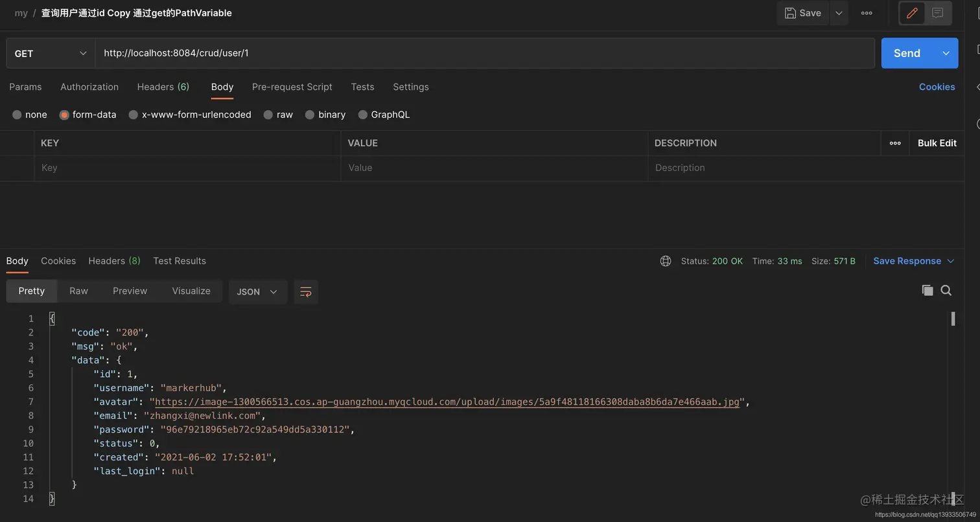980x522 pixels.
Task: Open the Pre-request Script tab
Action: pos(292,87)
